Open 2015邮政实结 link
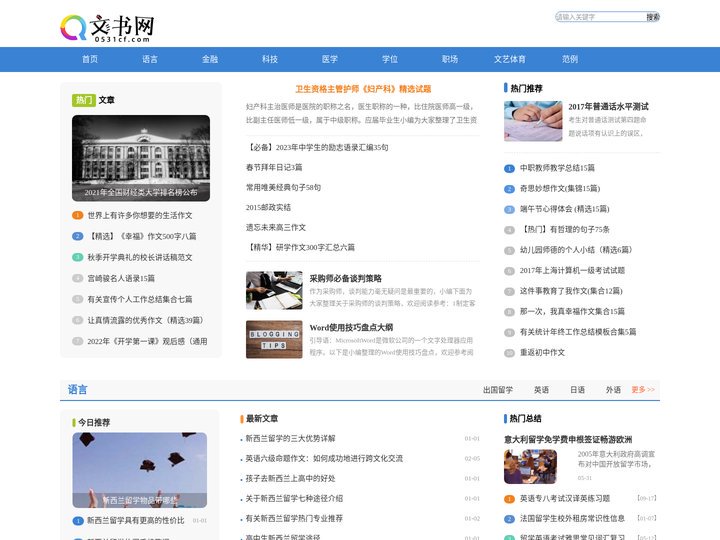The height and width of the screenshot is (540, 720). (268, 208)
